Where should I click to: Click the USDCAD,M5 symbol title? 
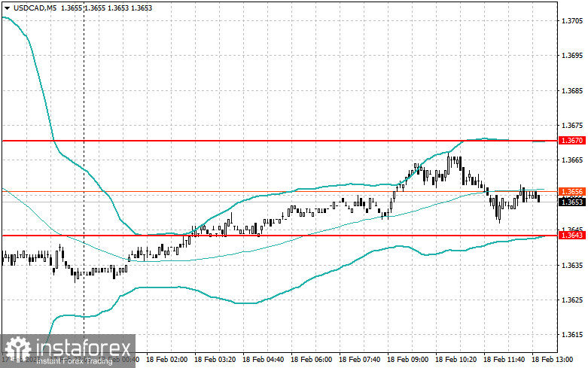35,8
